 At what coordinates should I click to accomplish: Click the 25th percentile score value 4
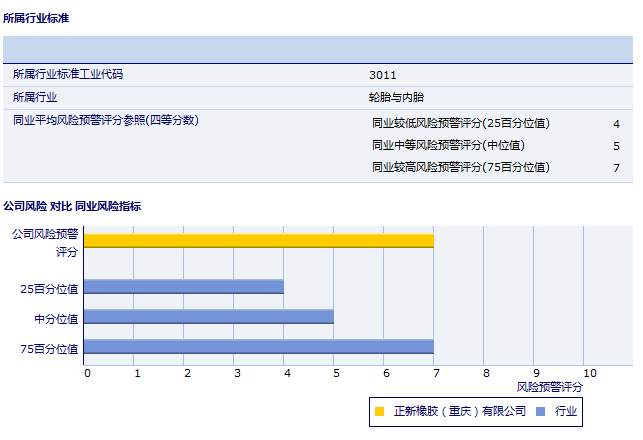point(616,124)
